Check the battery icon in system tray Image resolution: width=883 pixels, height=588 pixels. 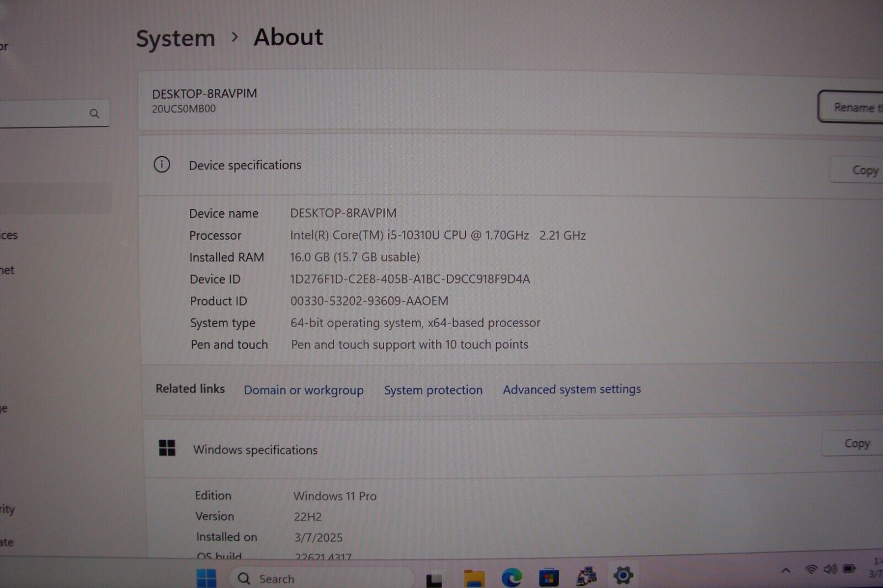849,570
